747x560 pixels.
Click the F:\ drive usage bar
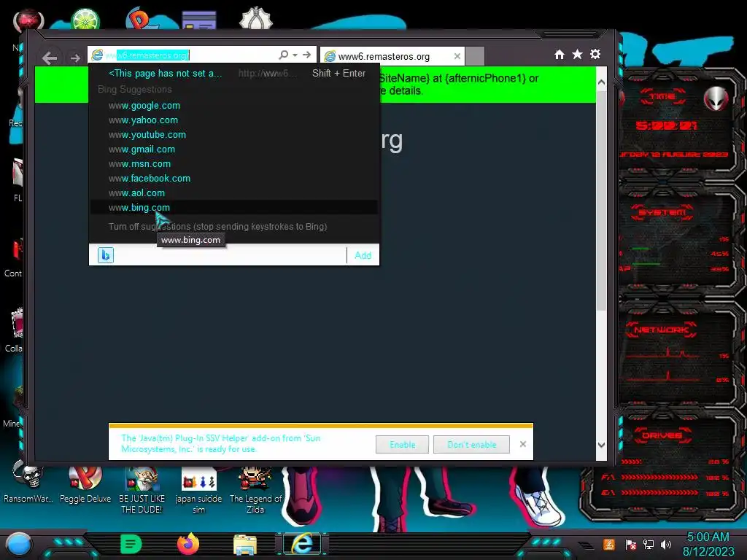click(660, 477)
